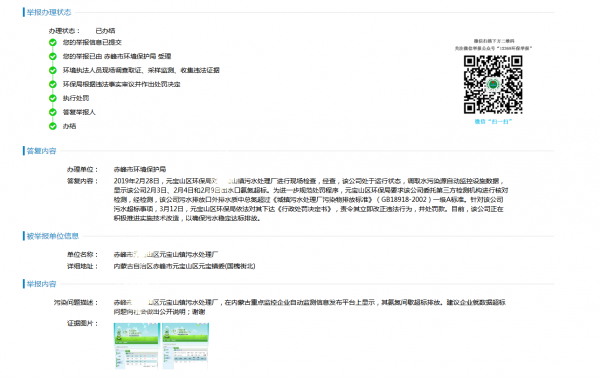600x381 pixels.
Task: Click the 已办结 status text
Action: click(x=105, y=31)
